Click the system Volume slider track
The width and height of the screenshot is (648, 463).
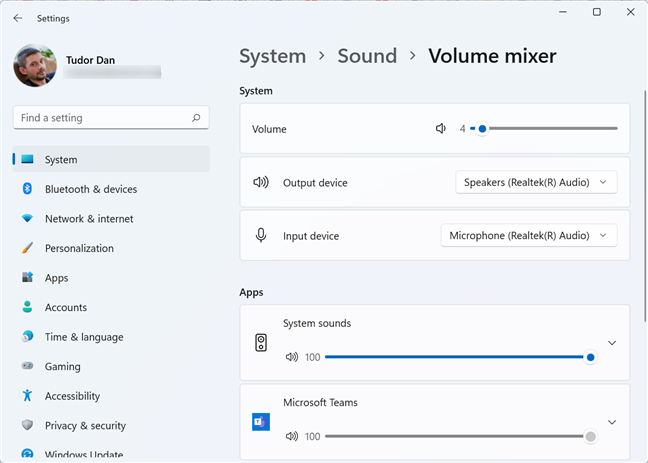click(544, 129)
